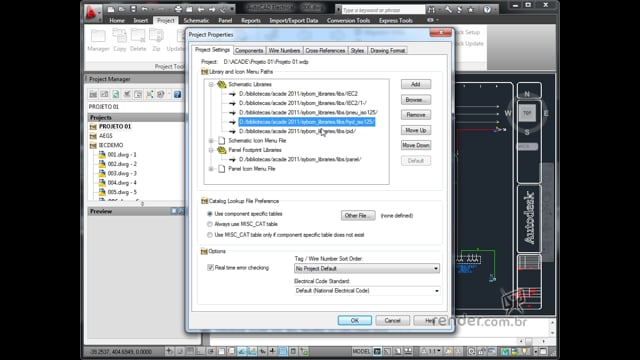This screenshot has width=640, height=360.
Task: Click the binoculars search icon beside search box
Action: [x=431, y=9]
